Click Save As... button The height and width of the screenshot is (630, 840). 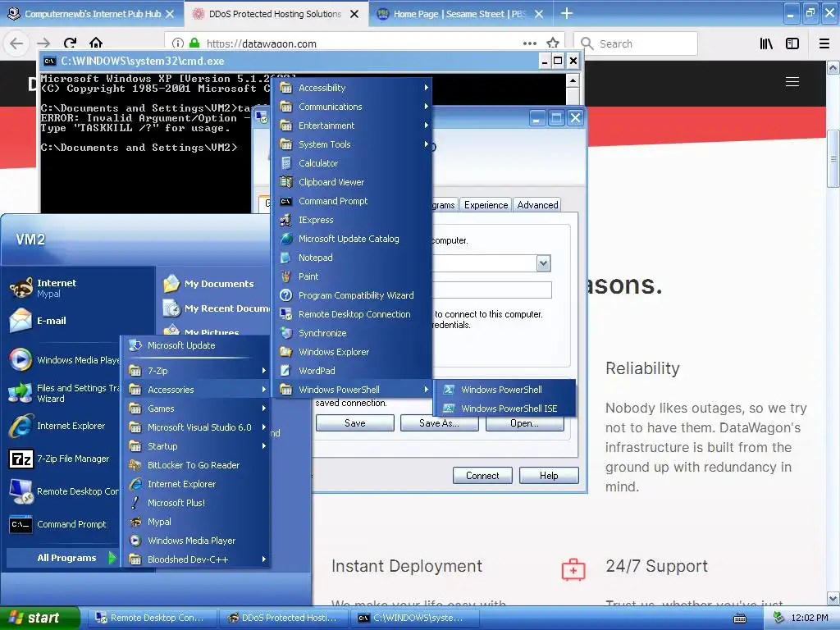pos(439,423)
